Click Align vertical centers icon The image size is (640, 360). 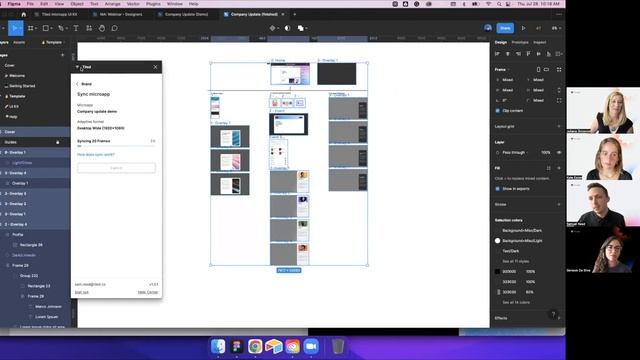click(x=538, y=54)
